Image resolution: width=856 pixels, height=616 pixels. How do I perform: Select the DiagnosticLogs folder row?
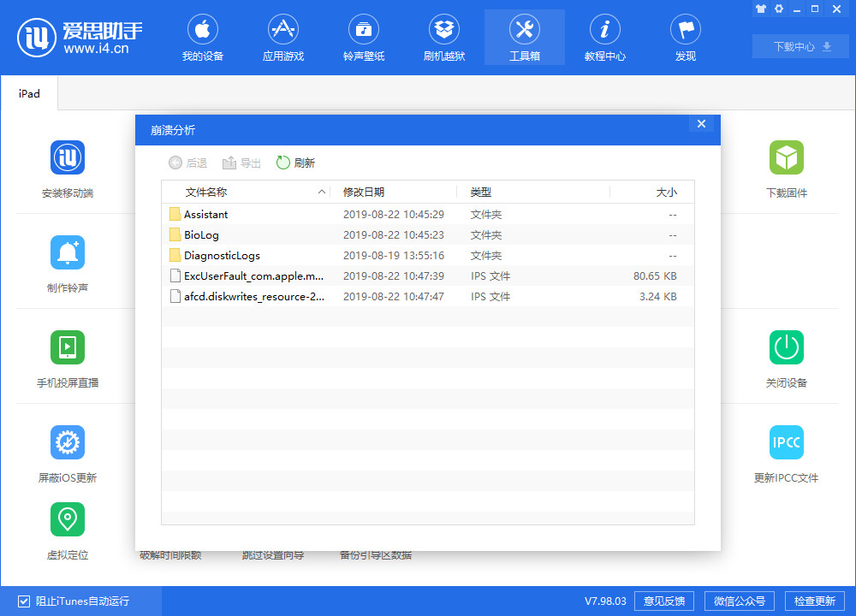tap(222, 255)
